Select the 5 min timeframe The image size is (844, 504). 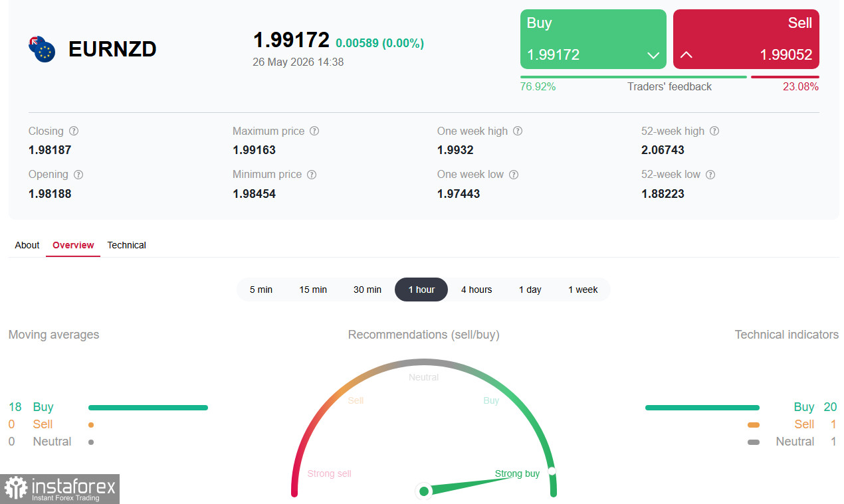[x=261, y=290]
